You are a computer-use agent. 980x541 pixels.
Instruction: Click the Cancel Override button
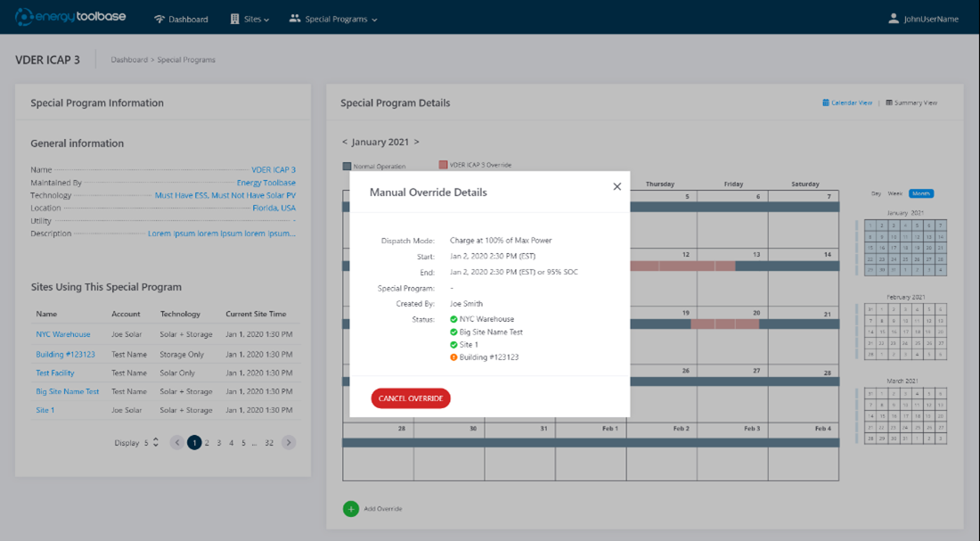click(x=411, y=398)
